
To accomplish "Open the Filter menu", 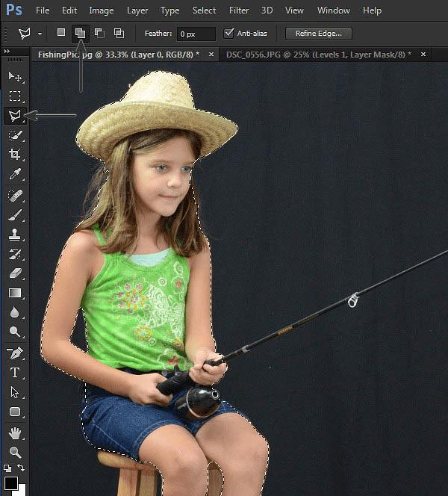I will (x=239, y=10).
